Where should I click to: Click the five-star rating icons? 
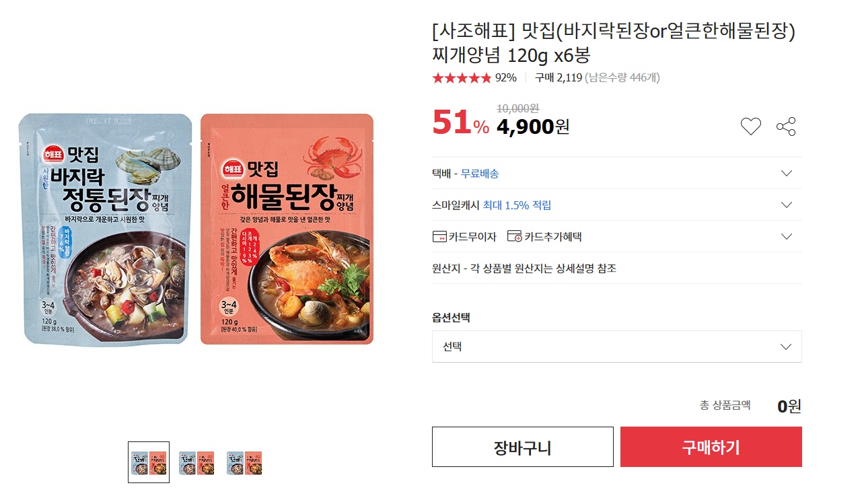tap(462, 78)
